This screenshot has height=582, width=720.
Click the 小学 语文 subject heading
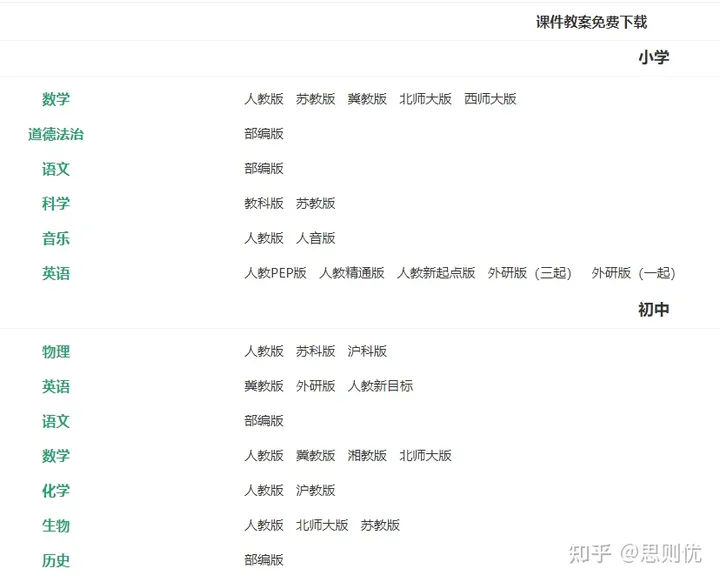click(x=56, y=169)
